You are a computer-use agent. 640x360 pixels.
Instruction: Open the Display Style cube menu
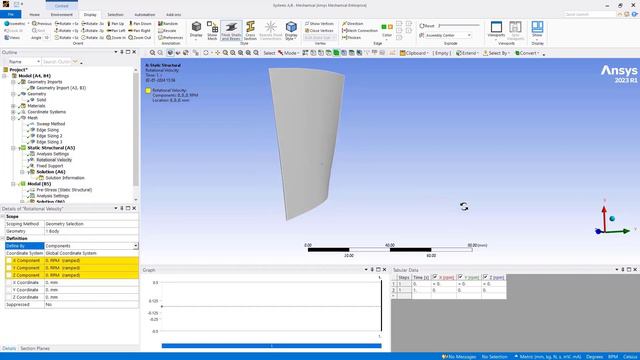coord(291,31)
